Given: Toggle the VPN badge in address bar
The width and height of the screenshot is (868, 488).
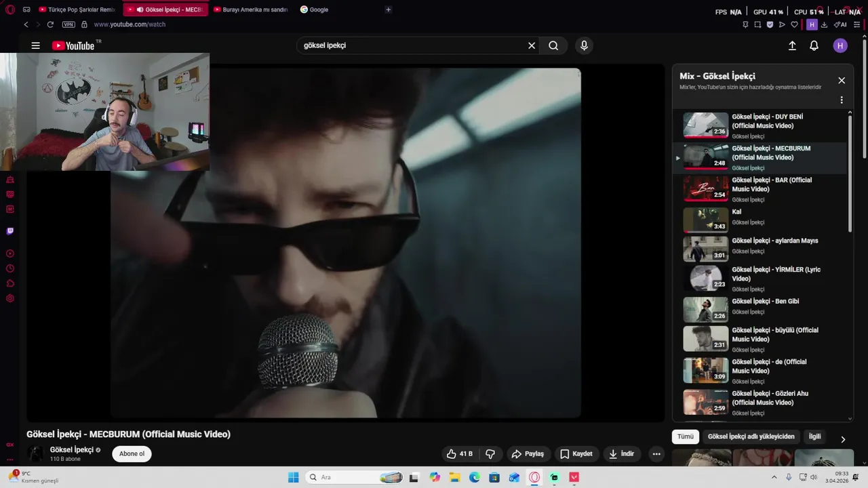Looking at the screenshot, I should (x=68, y=24).
